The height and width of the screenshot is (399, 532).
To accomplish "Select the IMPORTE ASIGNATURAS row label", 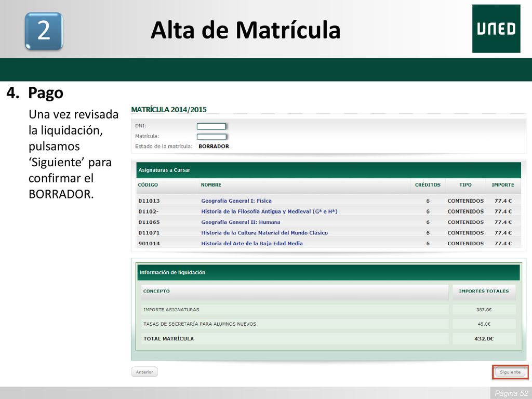I will [171, 310].
